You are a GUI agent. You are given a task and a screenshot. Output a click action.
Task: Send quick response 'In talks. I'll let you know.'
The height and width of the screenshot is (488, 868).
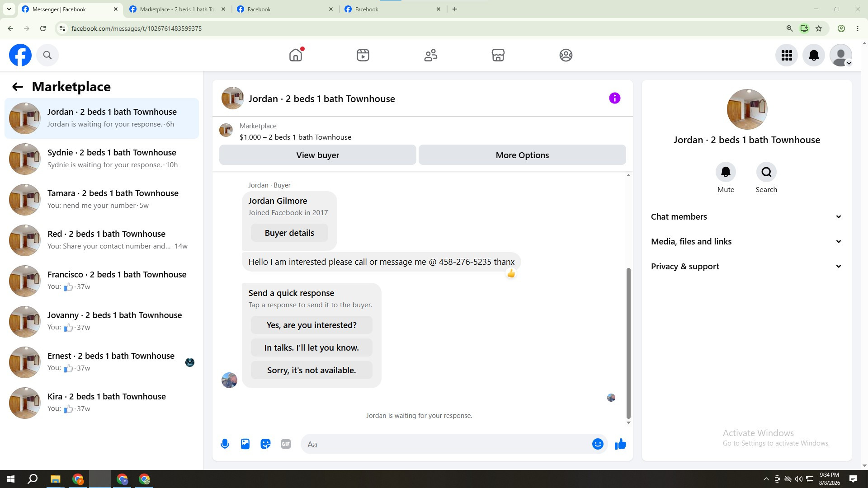(x=311, y=348)
